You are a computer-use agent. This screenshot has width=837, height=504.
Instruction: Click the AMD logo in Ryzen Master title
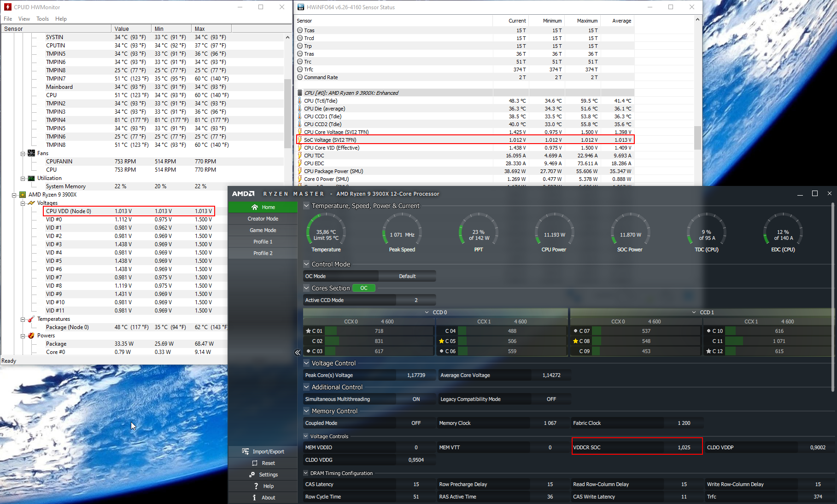(243, 194)
